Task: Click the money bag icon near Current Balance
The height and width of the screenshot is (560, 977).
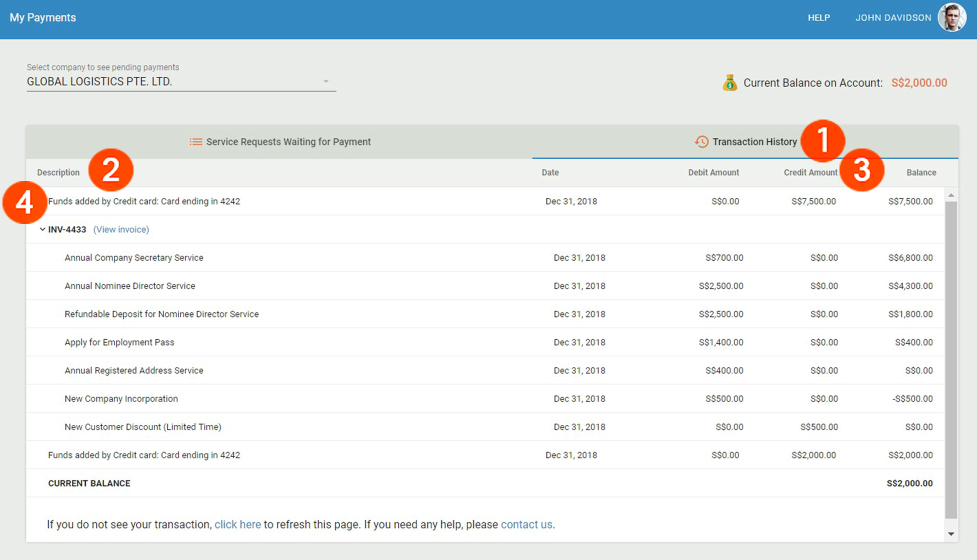Action: click(x=730, y=82)
